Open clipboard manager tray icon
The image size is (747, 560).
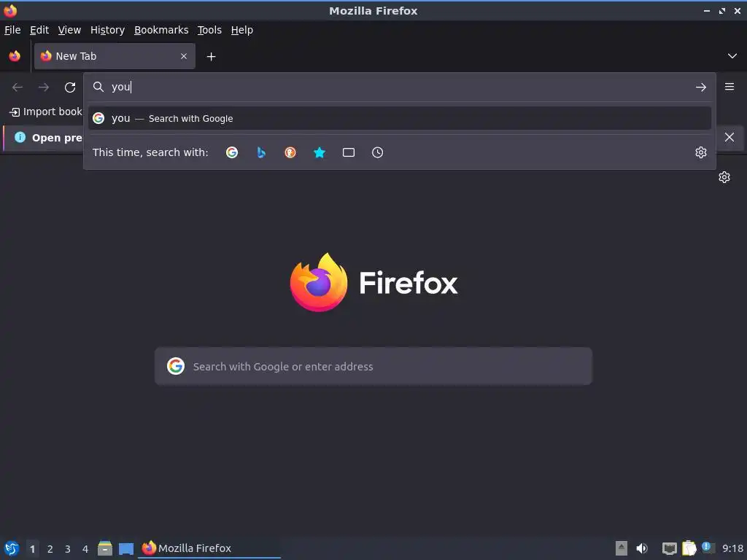coord(689,548)
